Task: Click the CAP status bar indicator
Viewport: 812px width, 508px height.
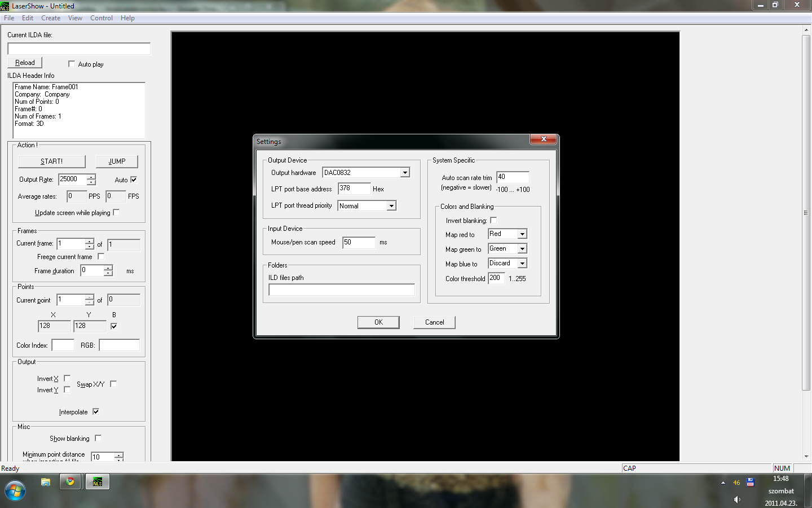Action: [x=629, y=468]
